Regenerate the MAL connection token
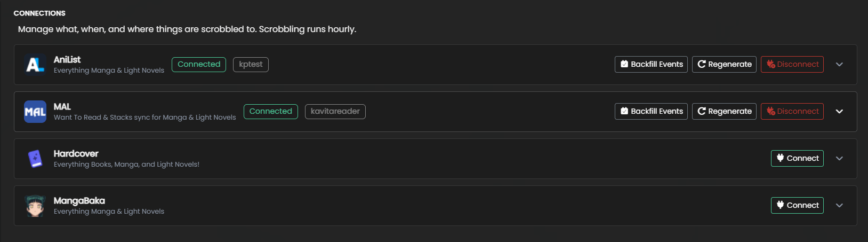The image size is (868, 242). [x=724, y=111]
